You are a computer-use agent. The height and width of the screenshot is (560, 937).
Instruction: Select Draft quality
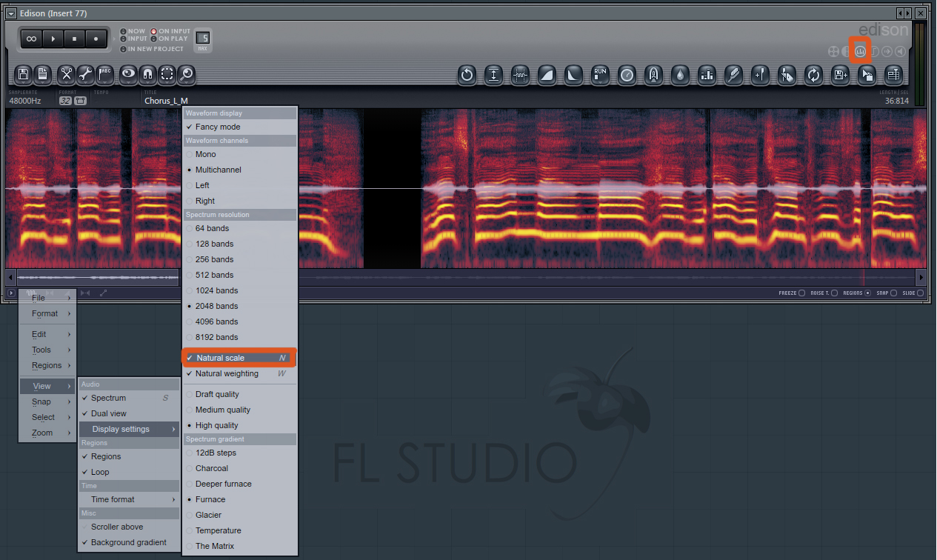click(240, 394)
